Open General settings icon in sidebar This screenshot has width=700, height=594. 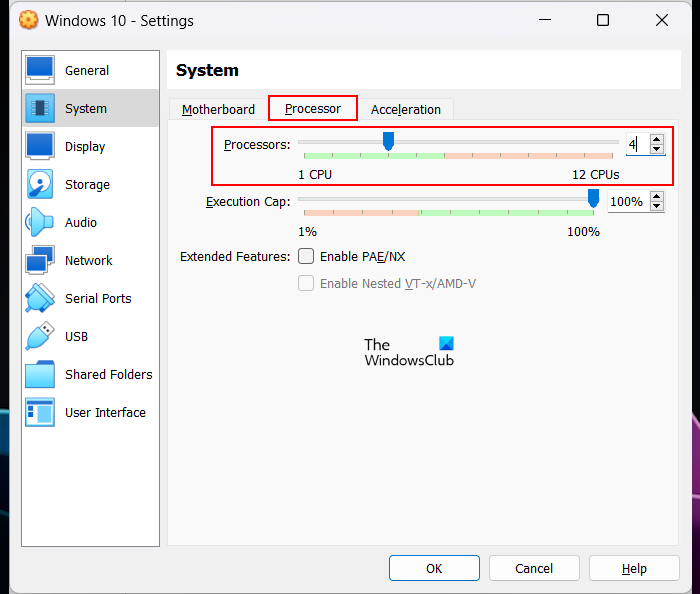point(40,70)
